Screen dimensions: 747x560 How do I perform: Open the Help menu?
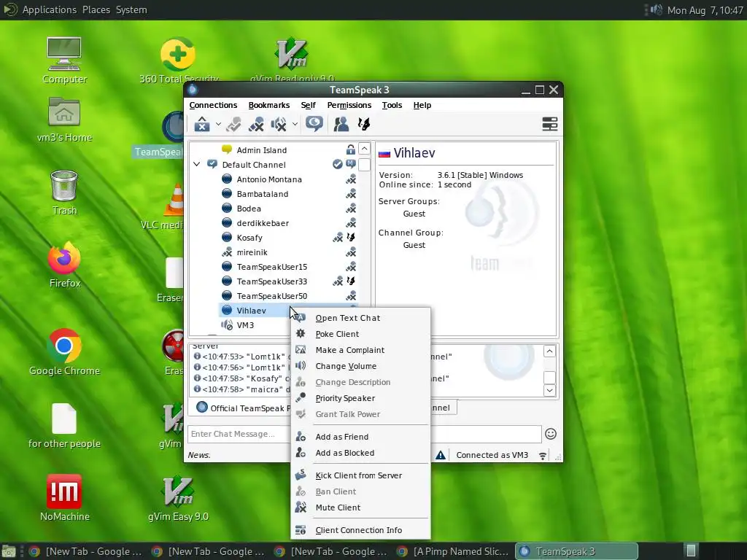click(422, 105)
